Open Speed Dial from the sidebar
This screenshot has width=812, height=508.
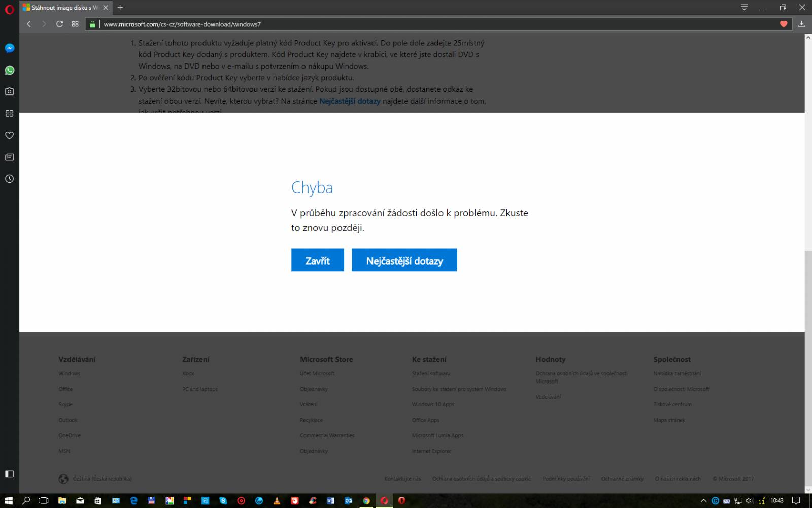coord(9,113)
